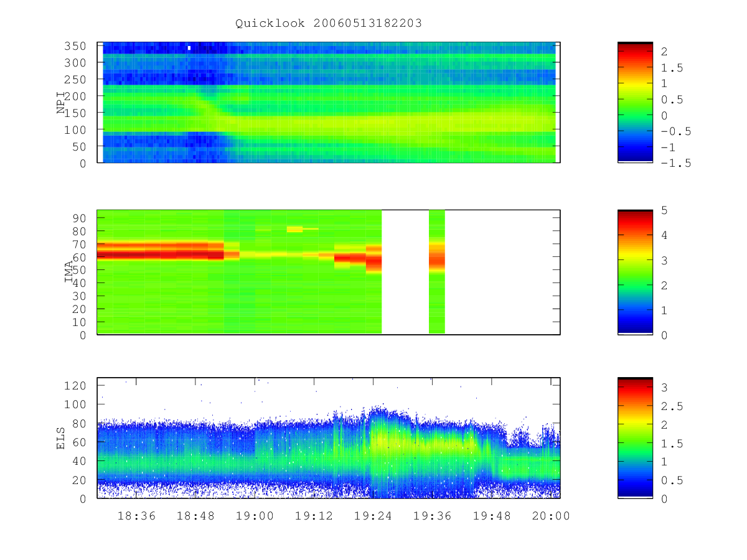
Task: Click ELS color bar label 0.5
Action: (x=672, y=480)
